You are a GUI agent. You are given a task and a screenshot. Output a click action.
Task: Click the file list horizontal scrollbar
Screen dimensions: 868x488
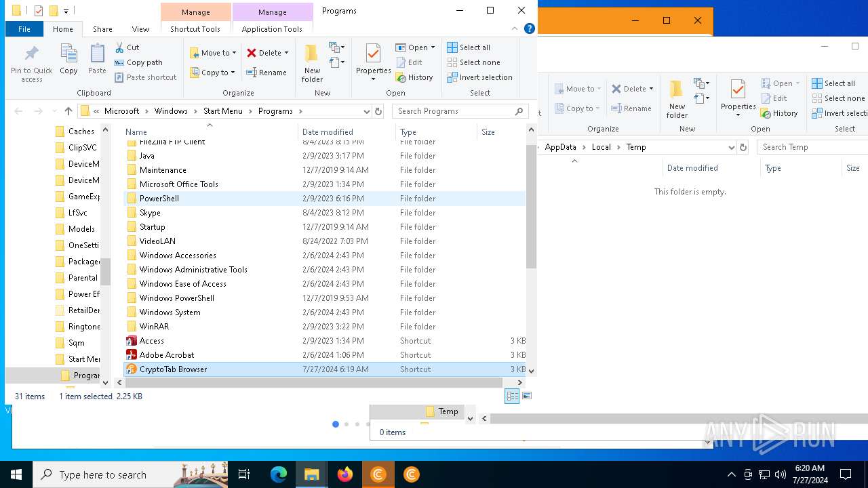click(315, 383)
